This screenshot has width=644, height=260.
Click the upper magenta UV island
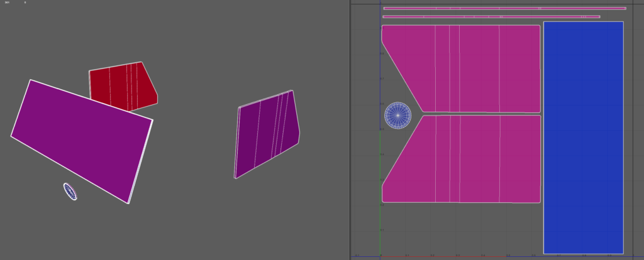coord(478,68)
